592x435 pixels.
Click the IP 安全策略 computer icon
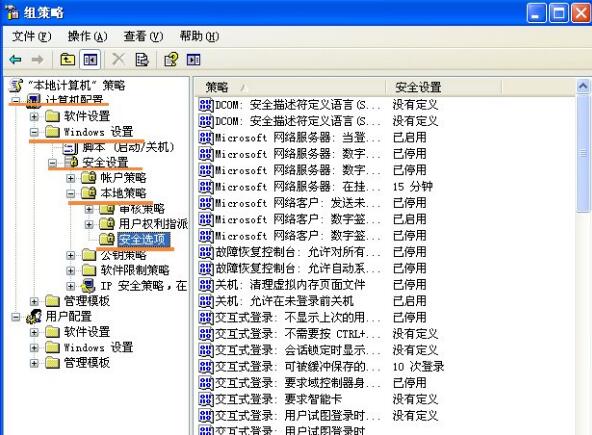pos(89,285)
